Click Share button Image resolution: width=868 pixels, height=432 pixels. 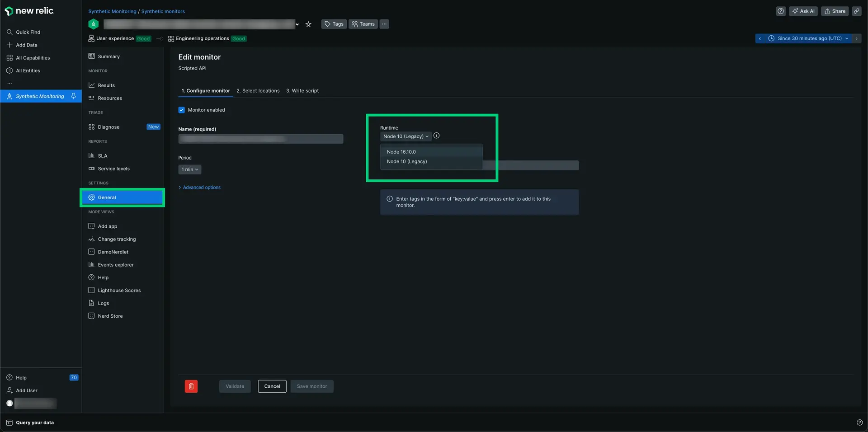pyautogui.click(x=835, y=11)
